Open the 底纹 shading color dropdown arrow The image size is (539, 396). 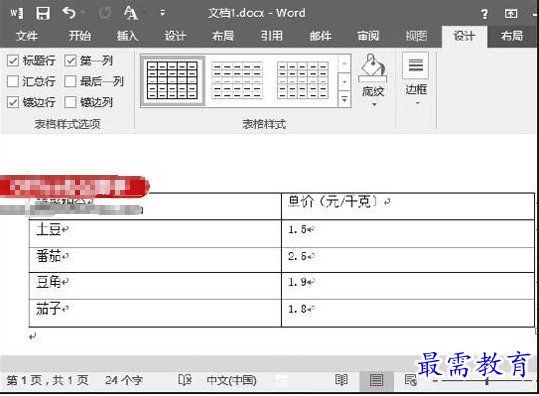pyautogui.click(x=374, y=104)
